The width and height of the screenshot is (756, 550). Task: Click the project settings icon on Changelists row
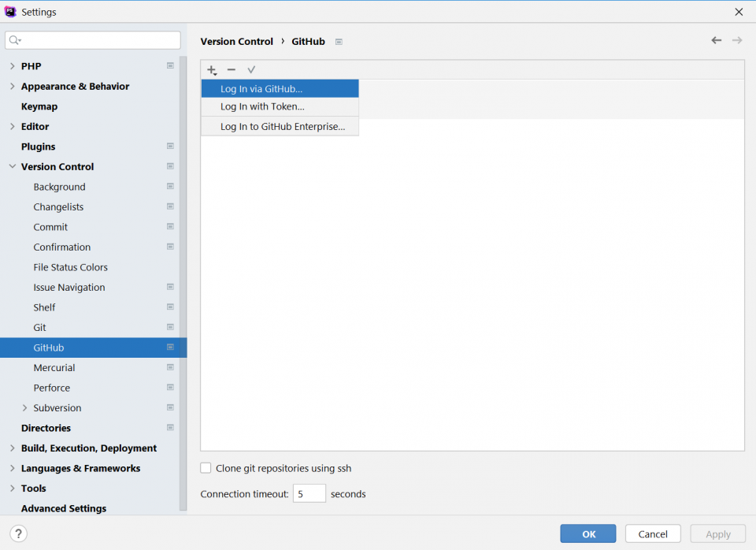pyautogui.click(x=170, y=206)
